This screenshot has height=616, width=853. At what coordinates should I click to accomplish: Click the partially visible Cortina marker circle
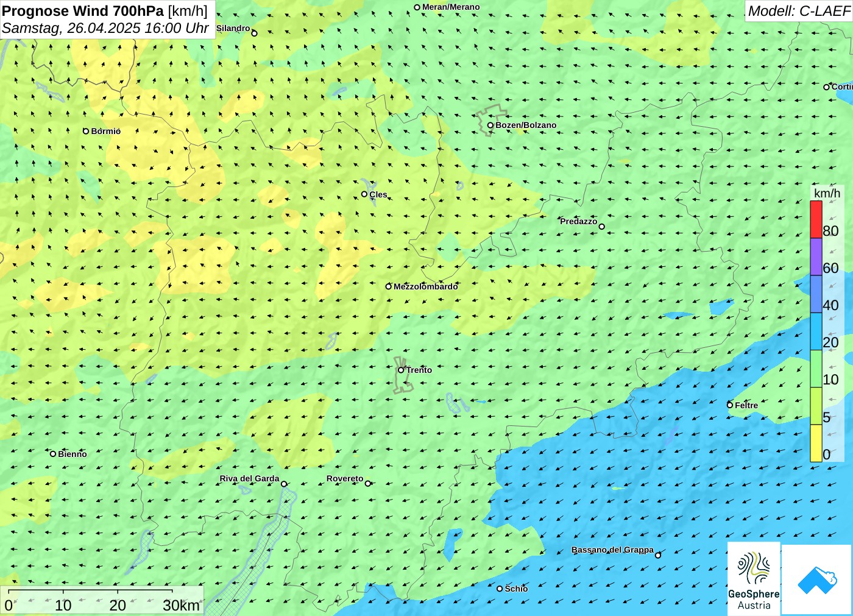click(x=827, y=87)
